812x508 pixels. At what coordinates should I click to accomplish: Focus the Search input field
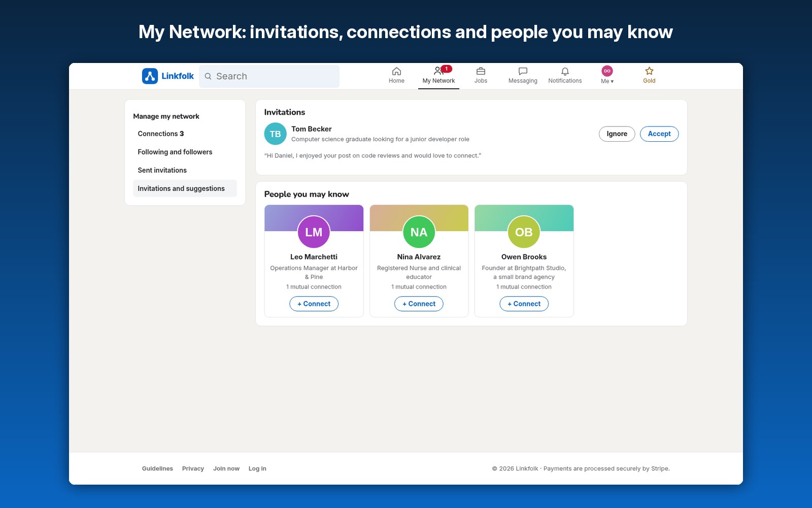click(269, 76)
